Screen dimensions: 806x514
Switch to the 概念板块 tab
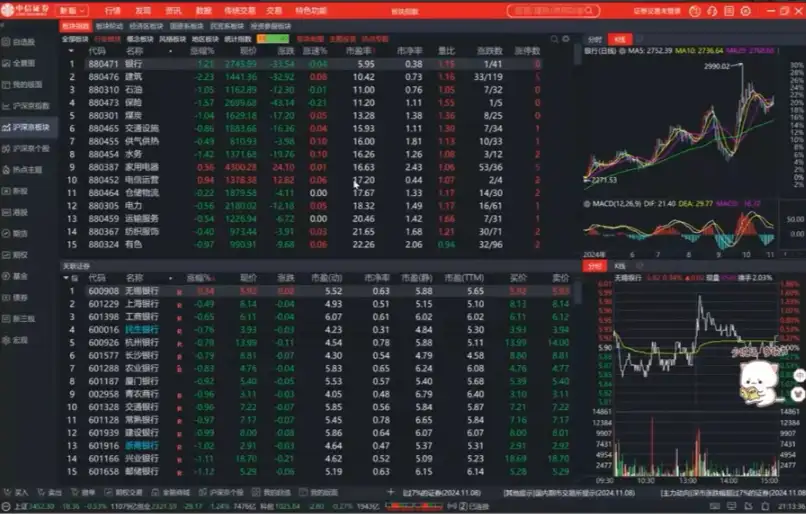click(x=140, y=39)
